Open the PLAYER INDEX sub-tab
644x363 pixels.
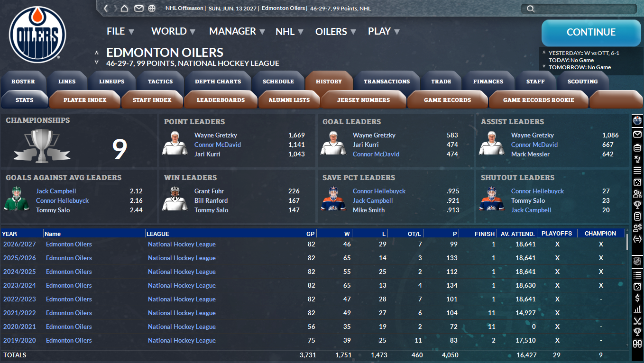click(85, 100)
